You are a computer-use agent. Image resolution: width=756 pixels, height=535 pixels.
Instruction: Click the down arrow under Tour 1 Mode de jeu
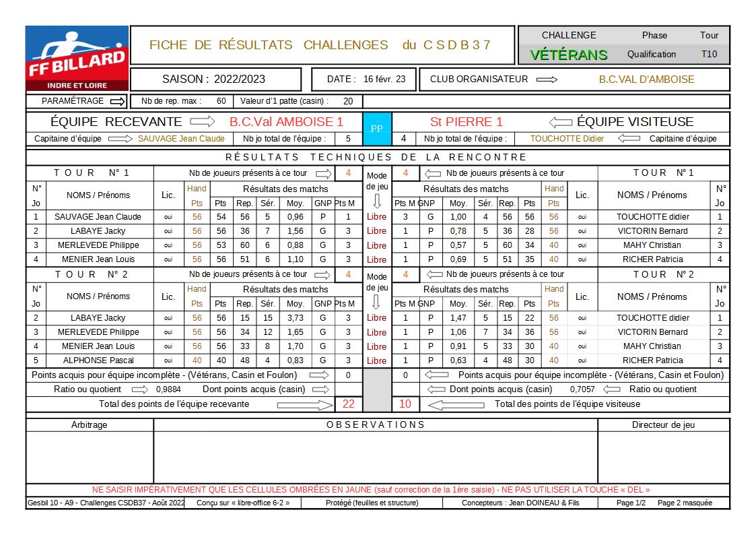(377, 201)
